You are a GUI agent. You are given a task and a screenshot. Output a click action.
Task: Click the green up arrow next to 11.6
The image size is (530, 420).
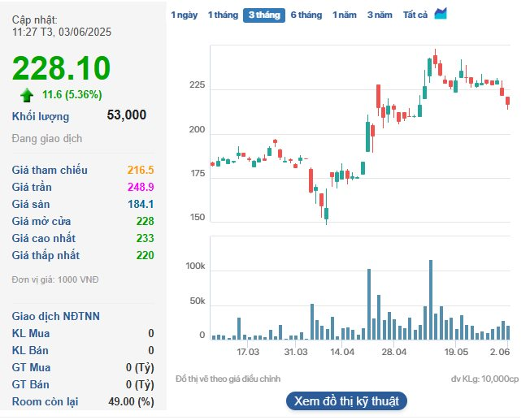(x=27, y=94)
